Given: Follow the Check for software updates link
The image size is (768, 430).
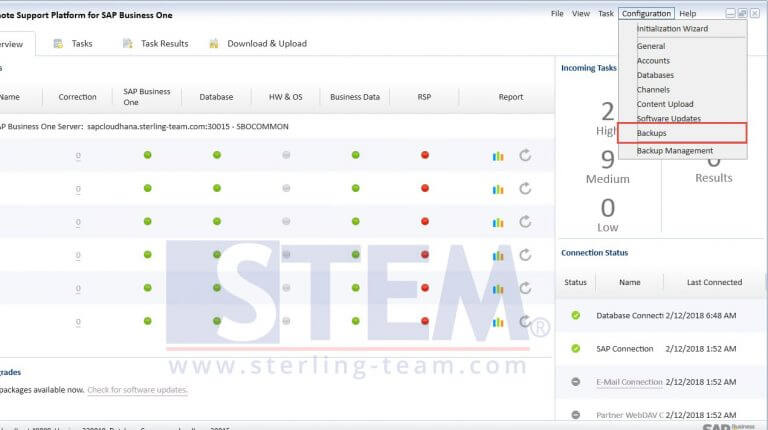Looking at the screenshot, I should (x=137, y=390).
